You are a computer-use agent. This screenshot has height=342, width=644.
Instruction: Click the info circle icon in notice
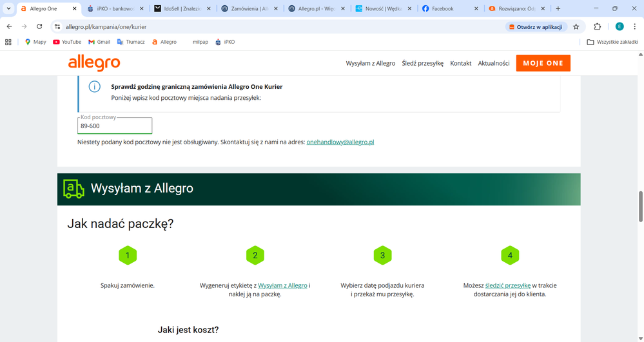click(x=95, y=87)
